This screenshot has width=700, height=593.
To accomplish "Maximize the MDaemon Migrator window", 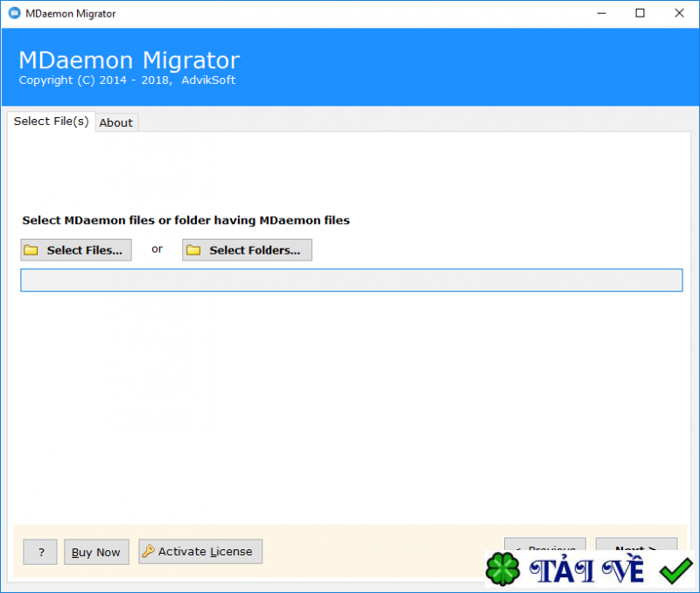I will (640, 13).
